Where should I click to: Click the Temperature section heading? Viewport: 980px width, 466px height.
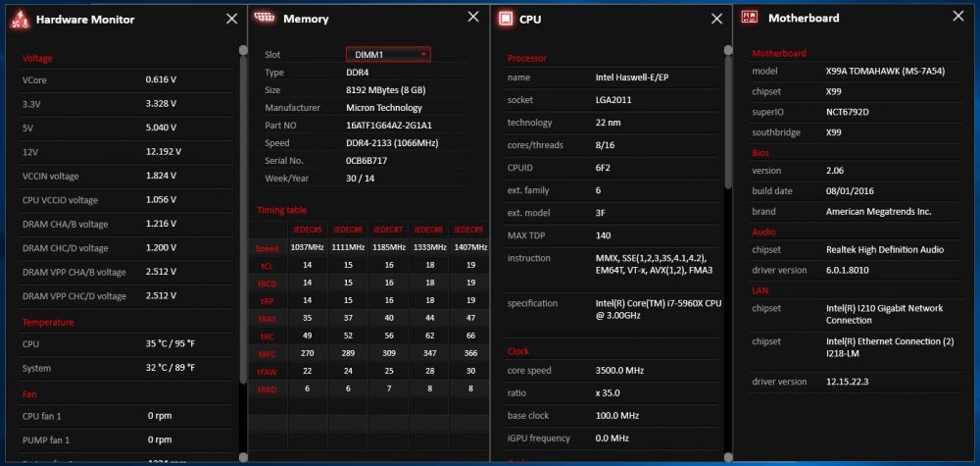[x=48, y=322]
